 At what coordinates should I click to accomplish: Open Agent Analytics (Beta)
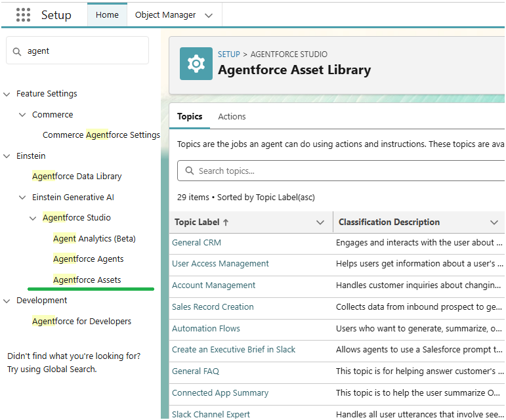click(95, 239)
